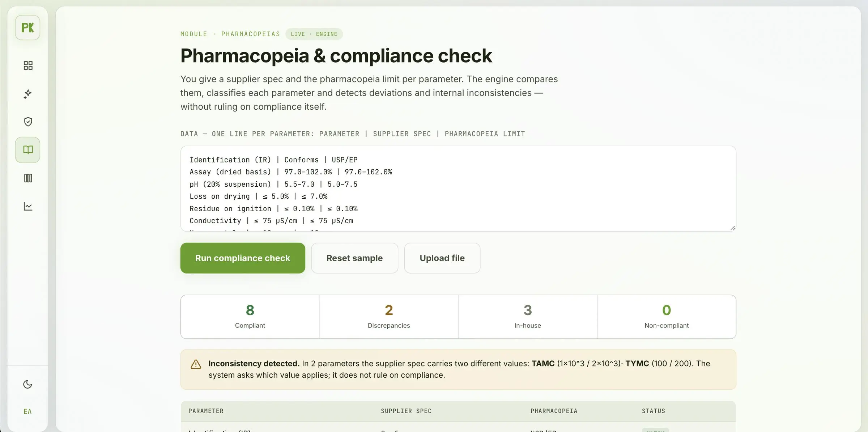Open the dashboard grid icon

pyautogui.click(x=28, y=65)
